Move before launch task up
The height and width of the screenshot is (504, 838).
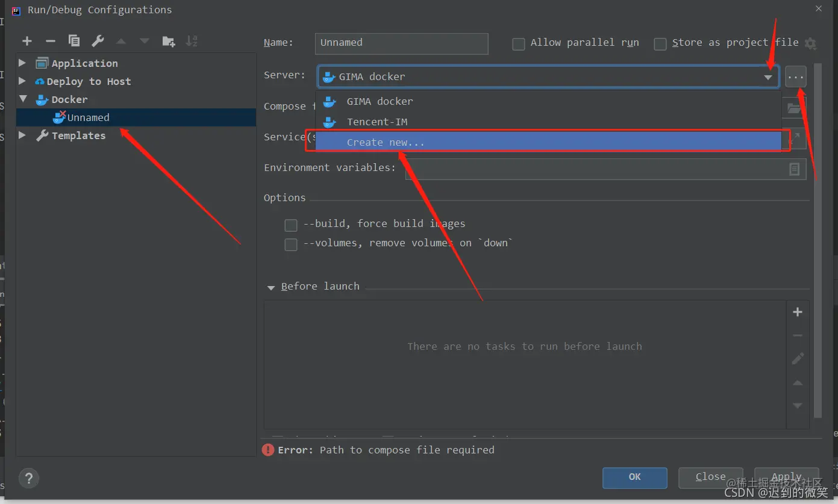click(798, 383)
